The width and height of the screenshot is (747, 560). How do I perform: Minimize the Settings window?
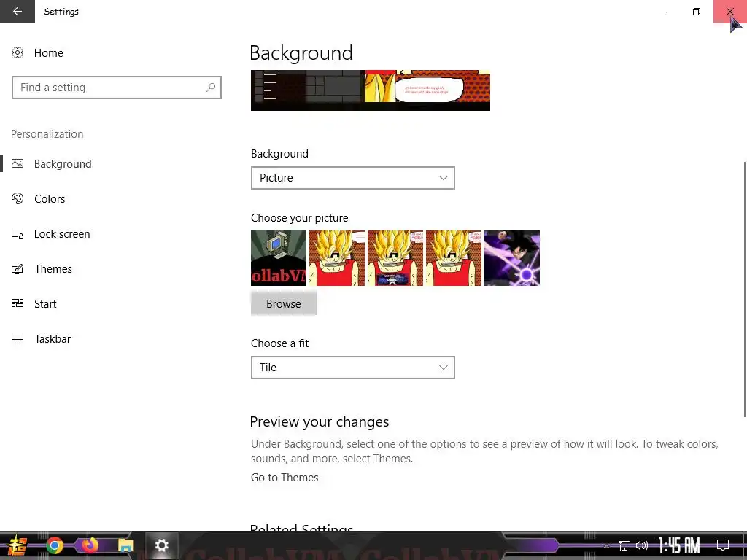coord(662,12)
